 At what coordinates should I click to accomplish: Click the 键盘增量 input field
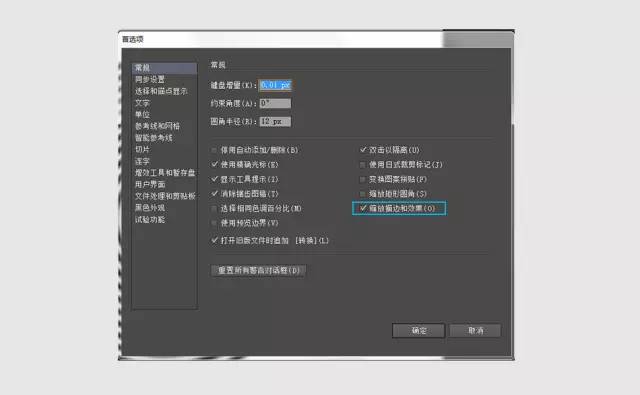coord(276,85)
